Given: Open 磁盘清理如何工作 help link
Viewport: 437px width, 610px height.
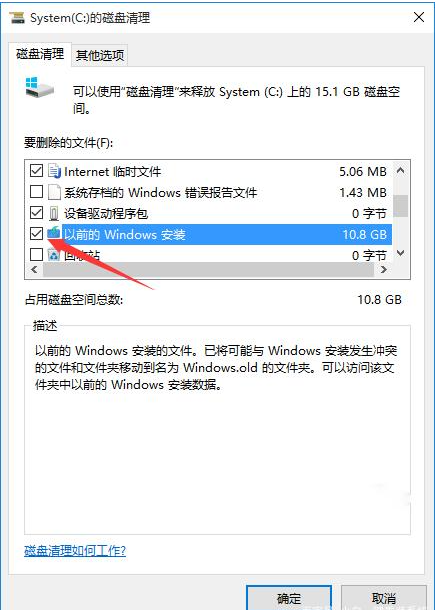Looking at the screenshot, I should point(75,550).
